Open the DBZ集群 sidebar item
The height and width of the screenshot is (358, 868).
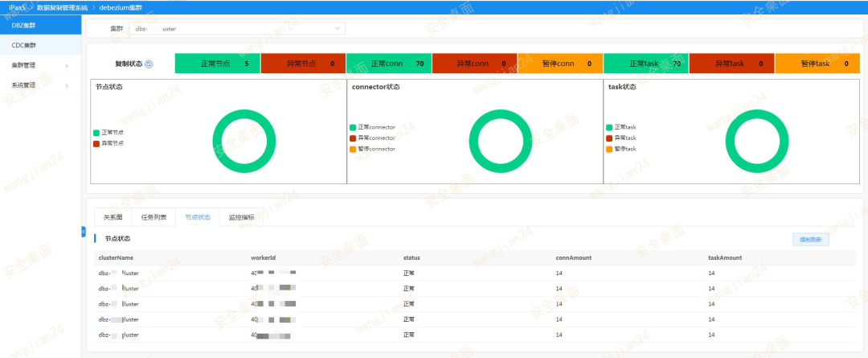(x=40, y=25)
